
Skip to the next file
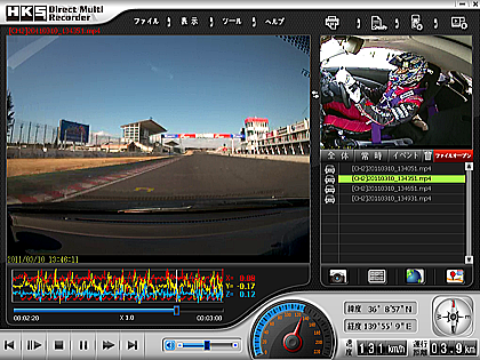[x=132, y=345]
